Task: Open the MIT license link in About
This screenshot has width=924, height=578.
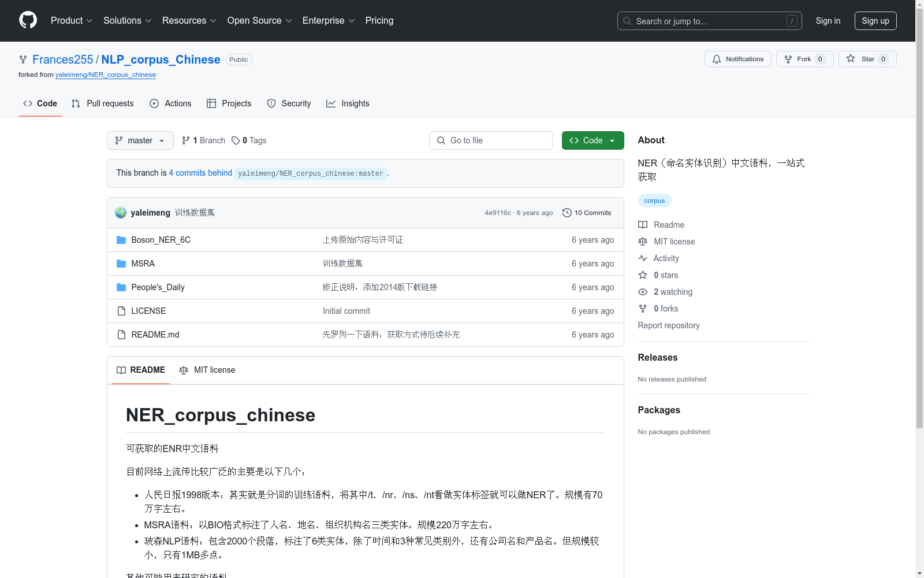Action: coord(666,242)
